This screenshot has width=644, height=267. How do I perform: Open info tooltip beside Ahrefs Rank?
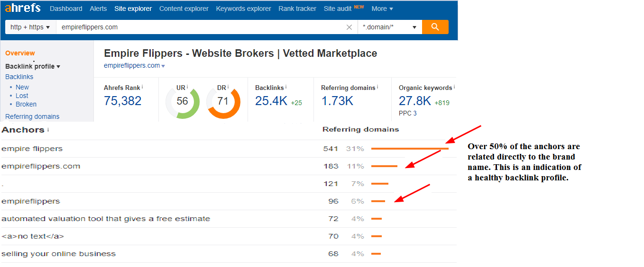(x=142, y=87)
